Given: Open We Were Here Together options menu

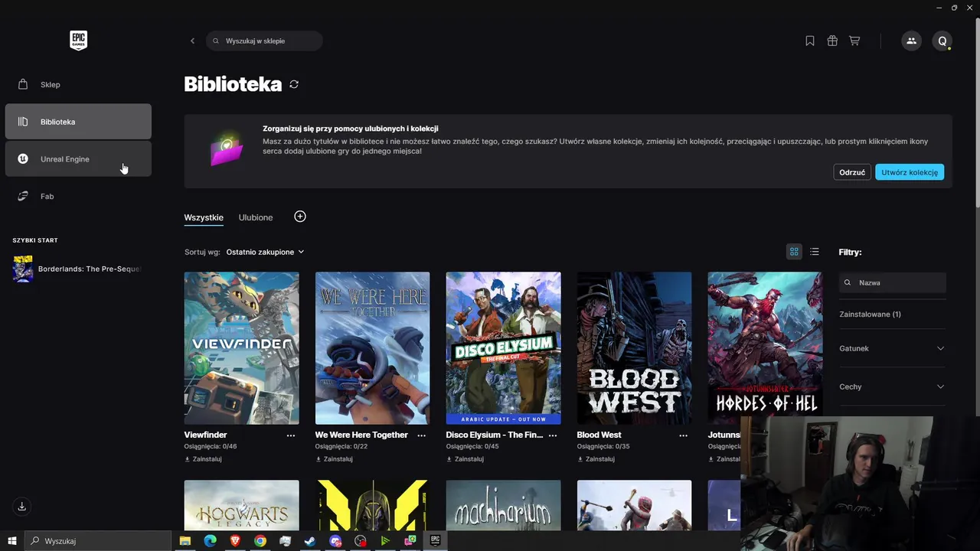Looking at the screenshot, I should pos(422,435).
